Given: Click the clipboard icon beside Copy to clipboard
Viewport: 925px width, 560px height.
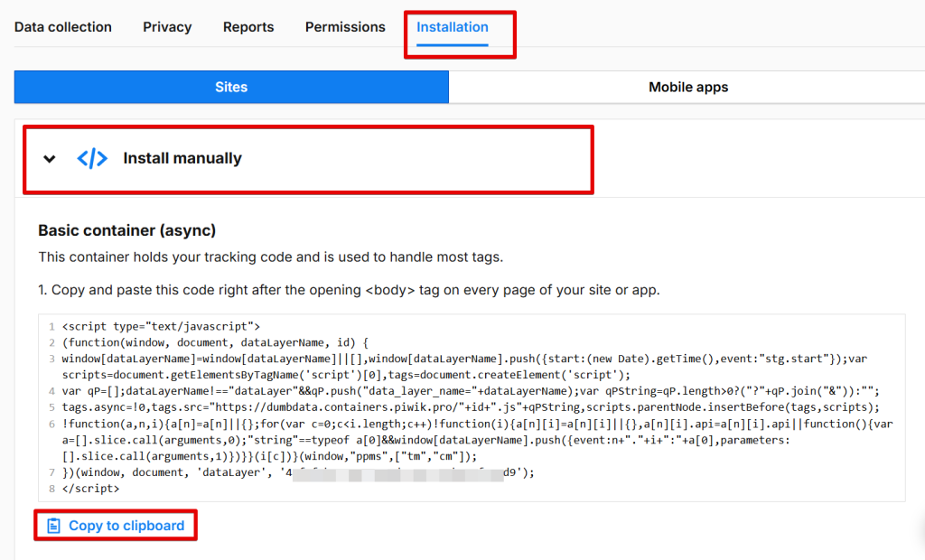Looking at the screenshot, I should [x=53, y=525].
